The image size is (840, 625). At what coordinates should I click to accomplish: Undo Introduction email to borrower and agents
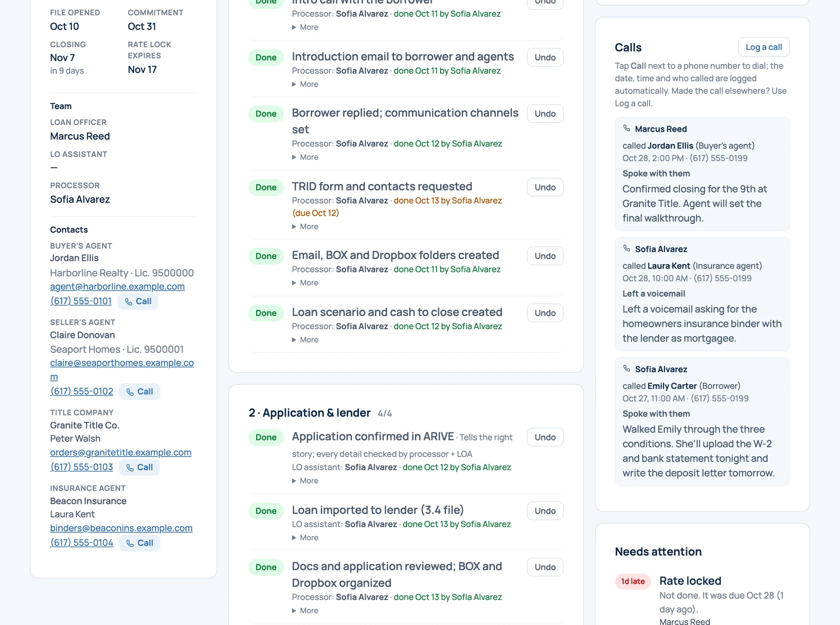(x=545, y=58)
